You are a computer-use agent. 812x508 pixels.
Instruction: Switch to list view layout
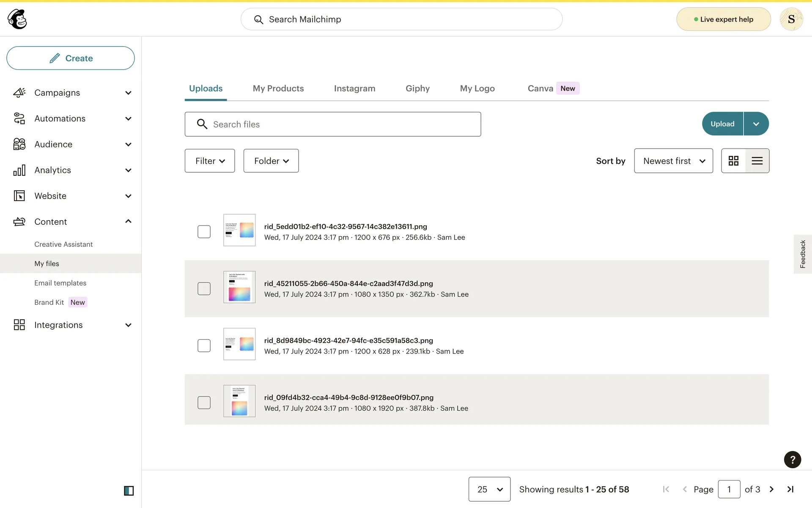click(x=757, y=161)
